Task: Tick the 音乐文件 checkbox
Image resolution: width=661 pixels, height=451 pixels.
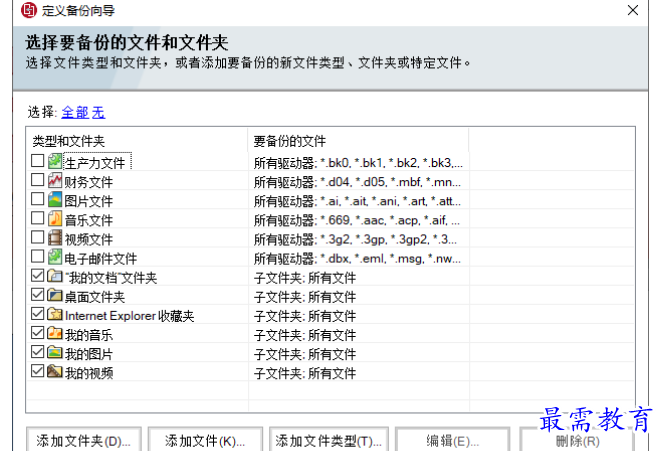Action: point(38,218)
